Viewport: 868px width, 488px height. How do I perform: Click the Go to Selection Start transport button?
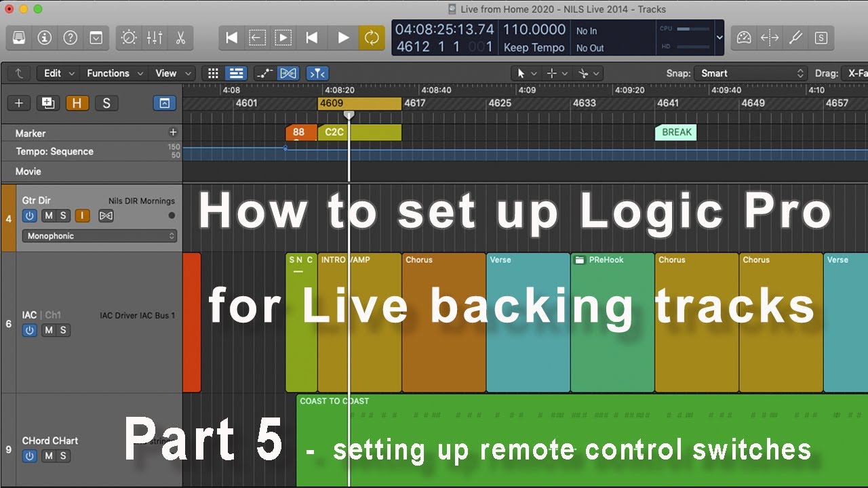coord(258,38)
